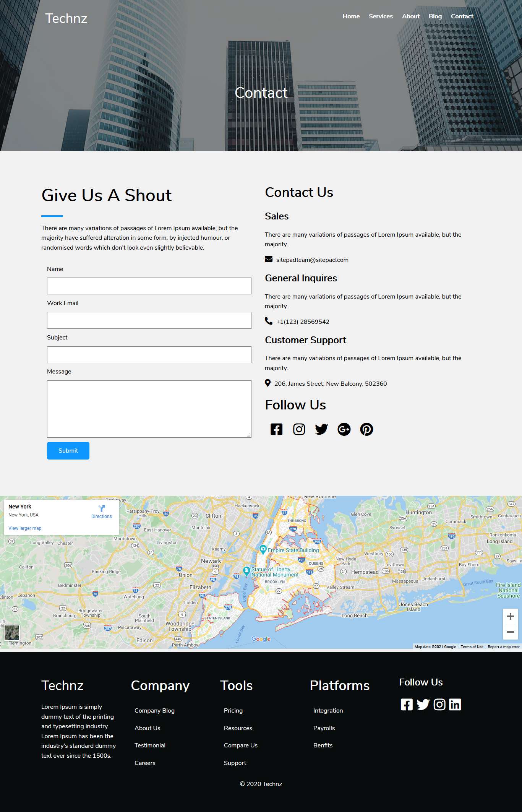The height and width of the screenshot is (812, 522).
Task: Open Contact in top navigation
Action: pos(462,16)
